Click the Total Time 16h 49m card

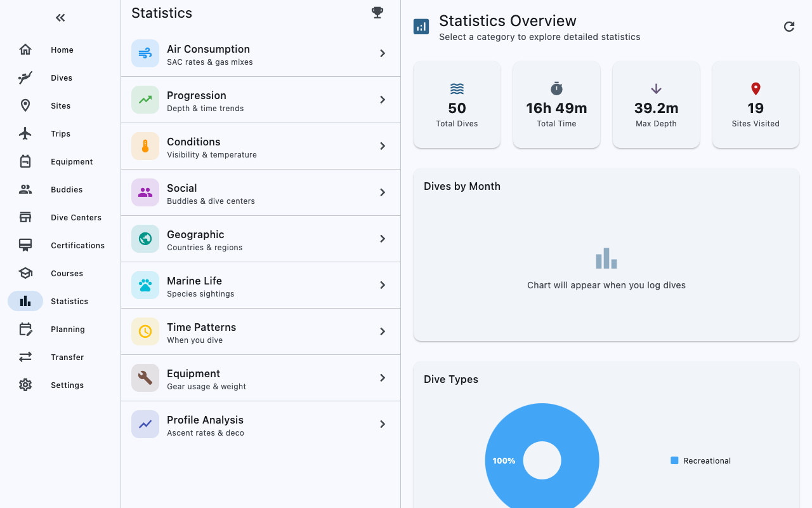coord(556,105)
